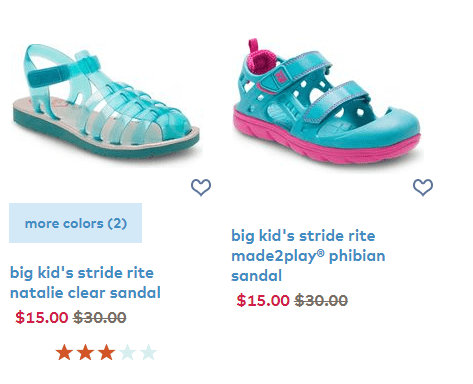Select the first orange rating star
The image size is (473, 384).
click(64, 352)
